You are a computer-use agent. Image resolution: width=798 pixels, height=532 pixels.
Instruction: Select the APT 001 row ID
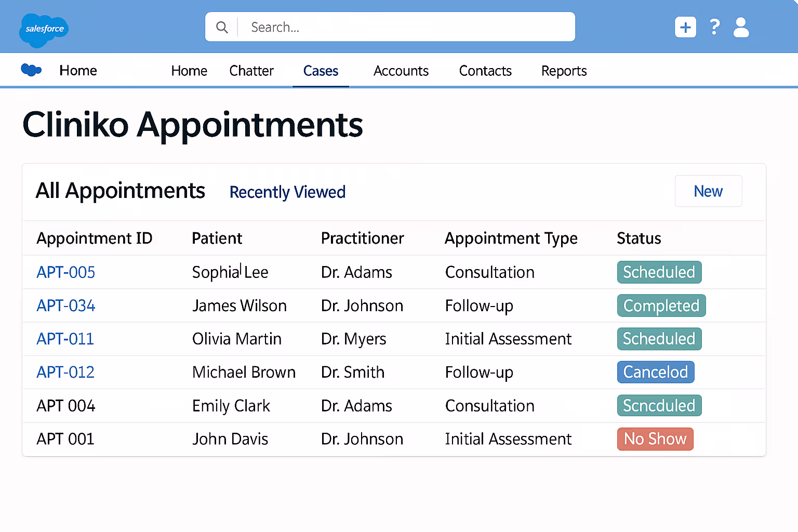coord(65,439)
